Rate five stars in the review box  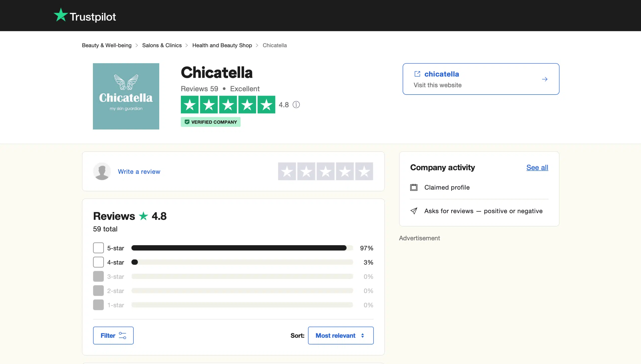coord(364,171)
